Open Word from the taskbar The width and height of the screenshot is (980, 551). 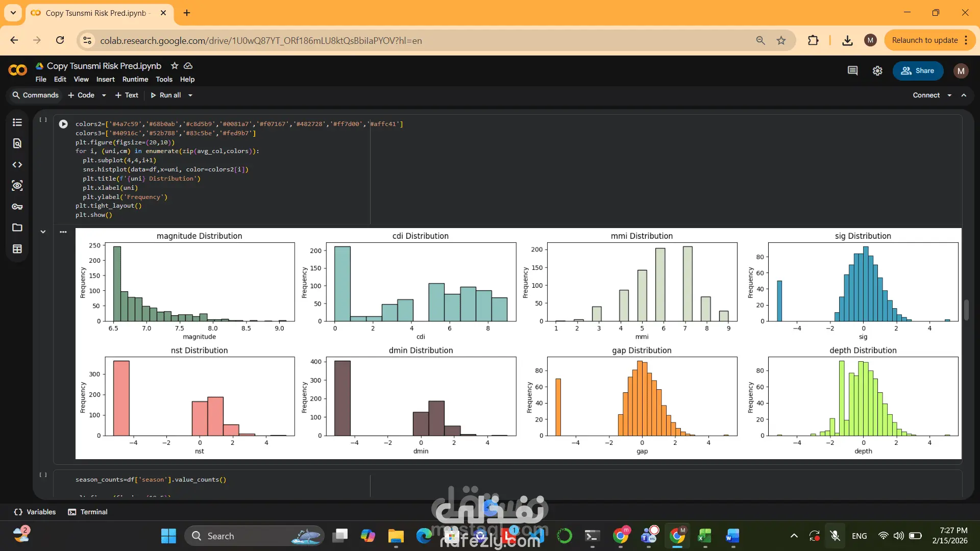(732, 536)
